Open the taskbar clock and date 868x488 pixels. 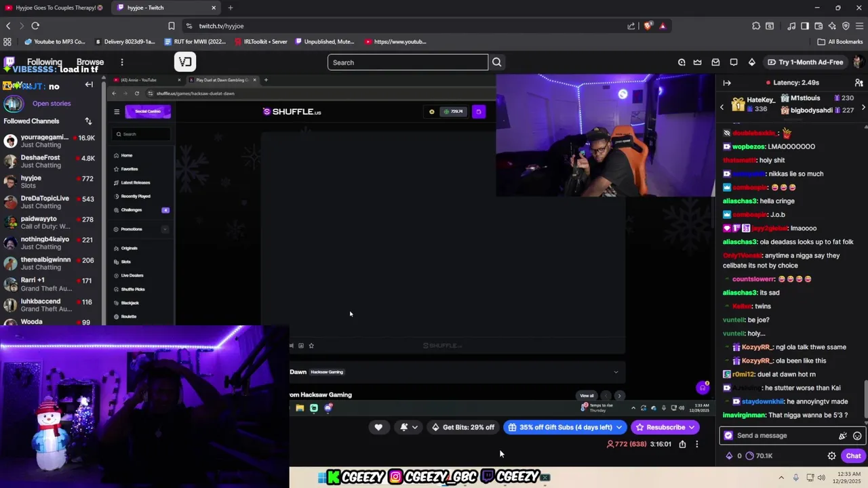click(x=846, y=477)
